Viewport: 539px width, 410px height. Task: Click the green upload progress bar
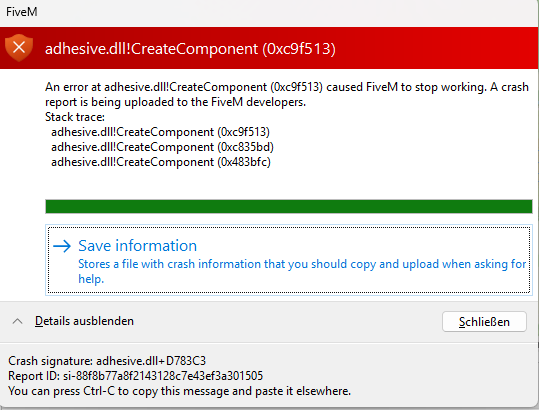pos(289,207)
